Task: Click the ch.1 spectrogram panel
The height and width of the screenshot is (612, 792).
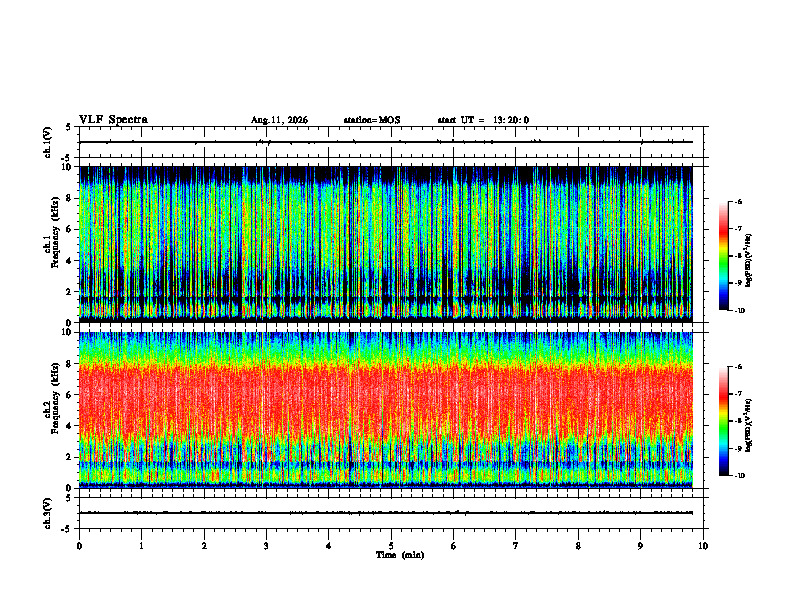Action: (386, 244)
